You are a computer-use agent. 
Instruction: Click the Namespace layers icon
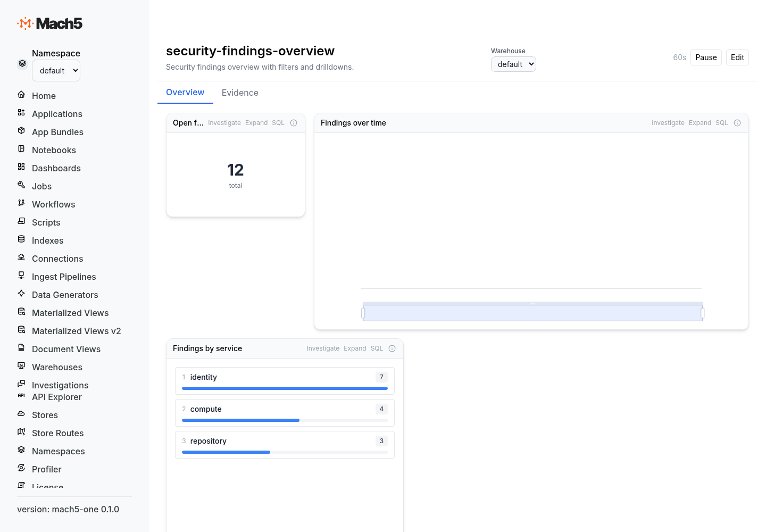[22, 64]
